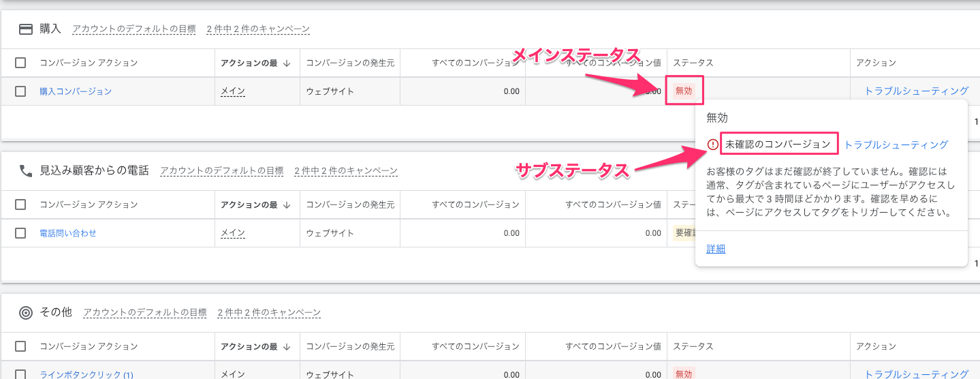Check the 電話問い合わせ row checkbox
The image size is (980, 379).
coord(20,233)
